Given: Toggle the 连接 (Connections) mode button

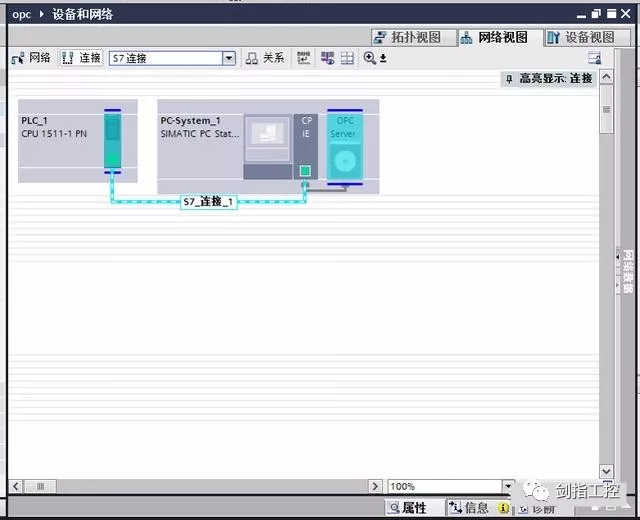Looking at the screenshot, I should (81, 58).
